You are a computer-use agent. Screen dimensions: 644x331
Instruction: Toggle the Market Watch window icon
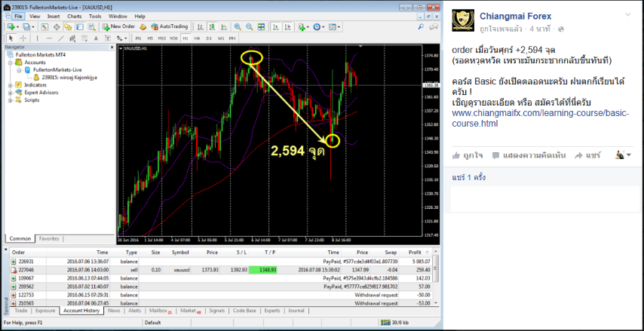coord(44,26)
